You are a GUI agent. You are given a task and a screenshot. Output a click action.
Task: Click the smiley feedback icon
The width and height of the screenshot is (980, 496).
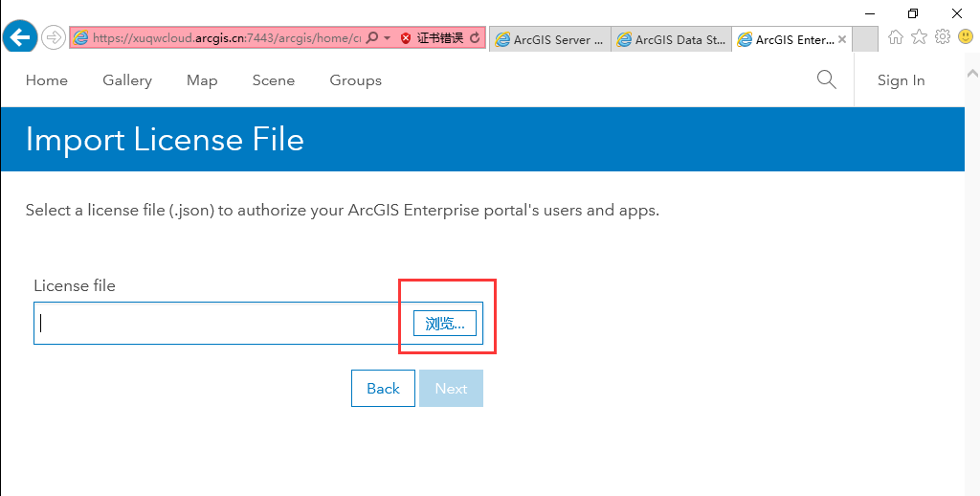(x=966, y=37)
